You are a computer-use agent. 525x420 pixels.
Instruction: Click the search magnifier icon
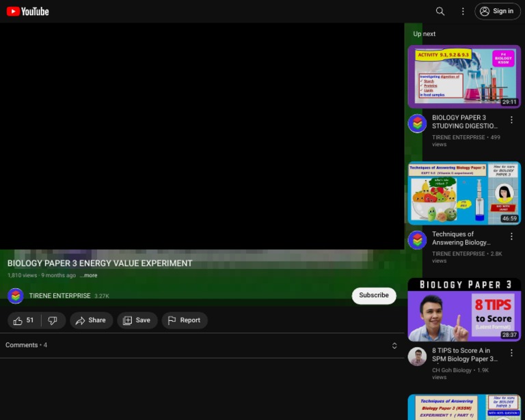coord(440,11)
